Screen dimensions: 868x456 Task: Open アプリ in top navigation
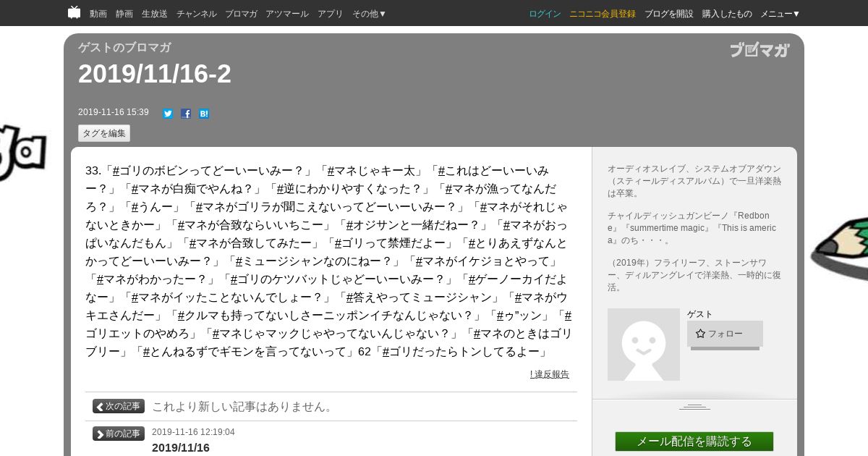(x=331, y=14)
